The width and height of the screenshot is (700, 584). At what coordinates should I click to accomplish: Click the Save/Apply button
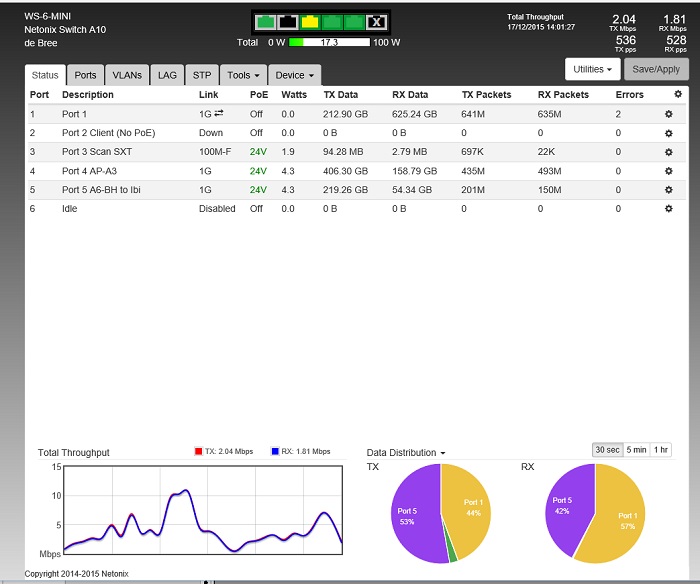click(x=656, y=69)
